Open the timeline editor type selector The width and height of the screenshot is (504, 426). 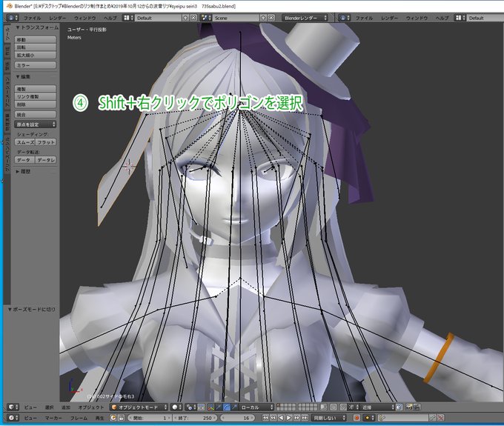click(x=13, y=418)
